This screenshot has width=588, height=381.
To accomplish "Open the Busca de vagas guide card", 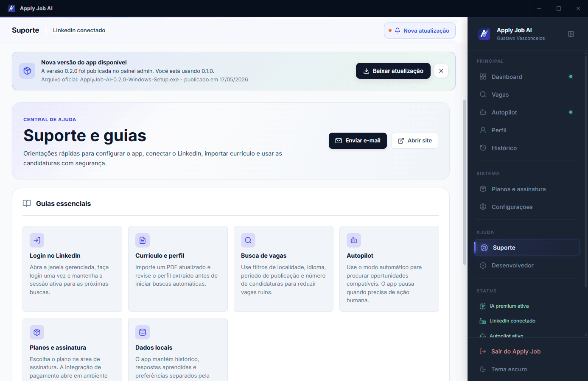I will point(283,269).
